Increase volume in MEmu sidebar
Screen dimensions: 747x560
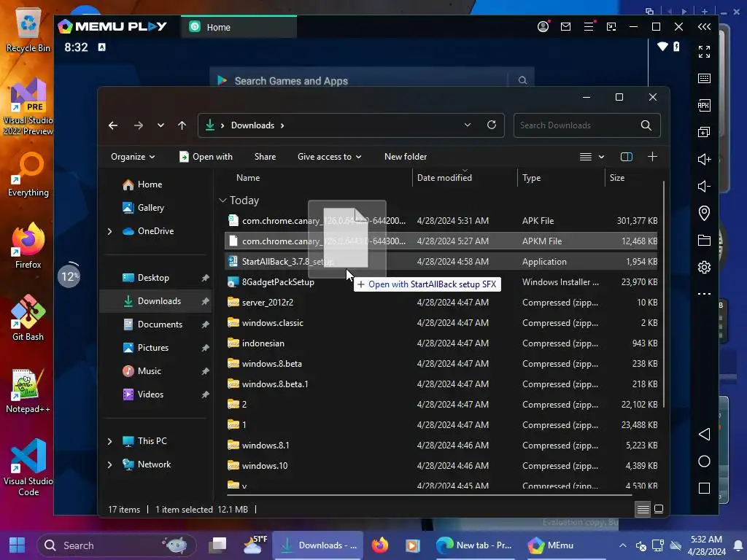tap(704, 159)
